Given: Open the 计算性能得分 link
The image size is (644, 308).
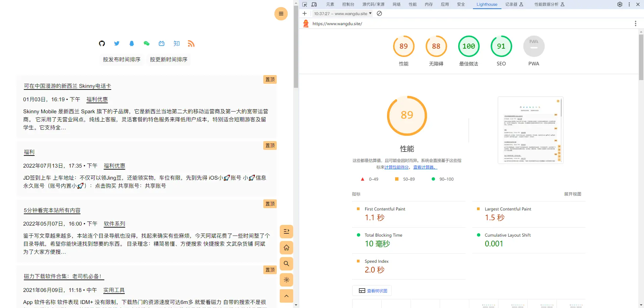Looking at the screenshot, I should 396,167.
